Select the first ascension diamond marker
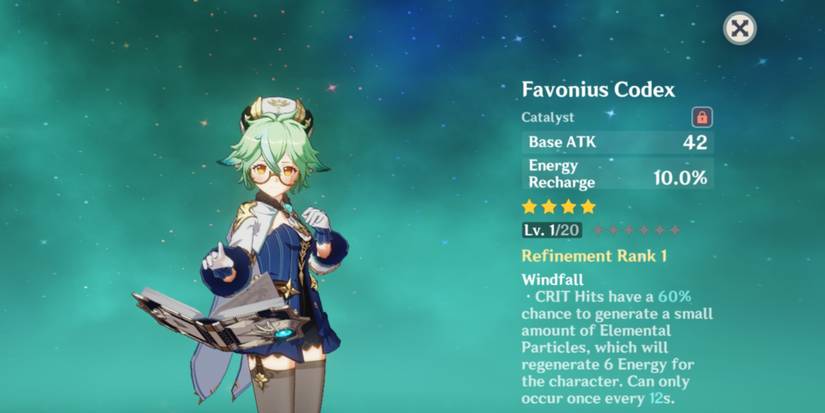 (x=598, y=230)
